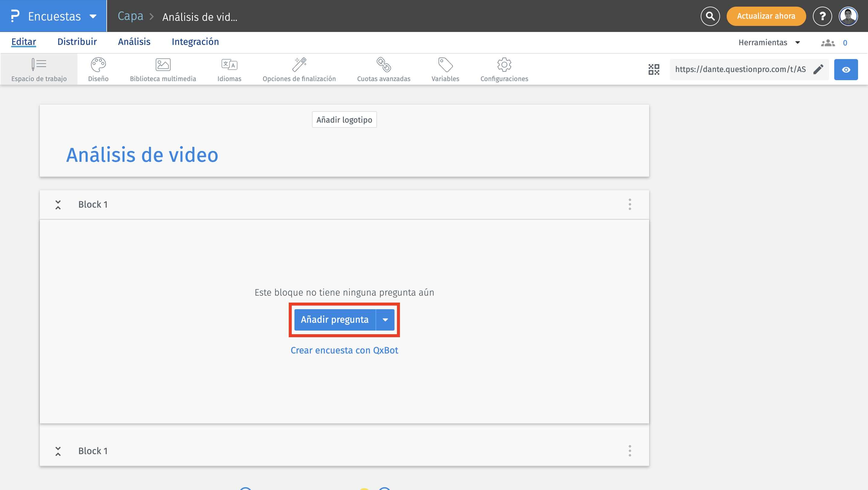The height and width of the screenshot is (490, 868).
Task: Collapse the second Block 1 section
Action: click(x=58, y=451)
